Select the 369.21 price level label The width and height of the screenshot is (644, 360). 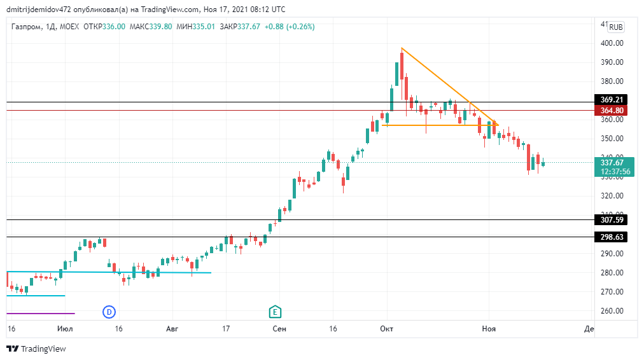(611, 100)
